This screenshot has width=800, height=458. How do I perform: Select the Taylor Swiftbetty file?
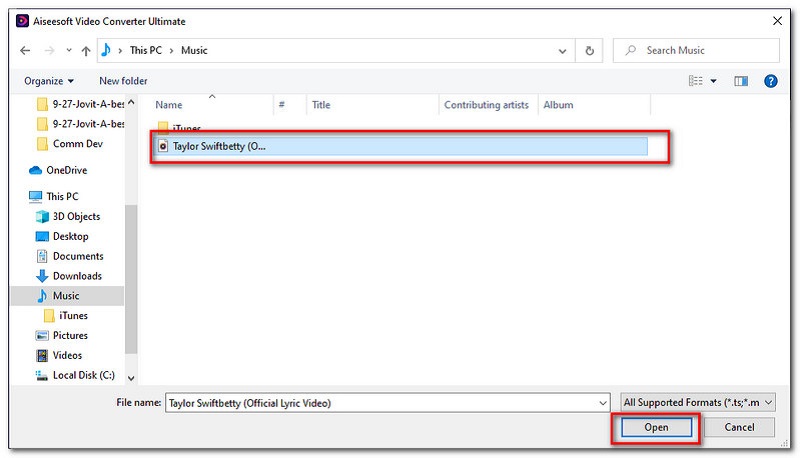(401, 146)
